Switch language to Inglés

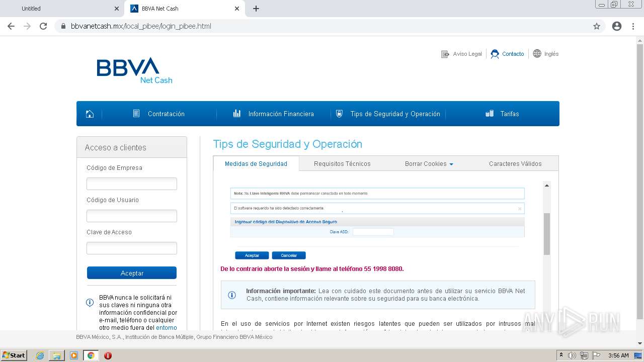tap(551, 54)
